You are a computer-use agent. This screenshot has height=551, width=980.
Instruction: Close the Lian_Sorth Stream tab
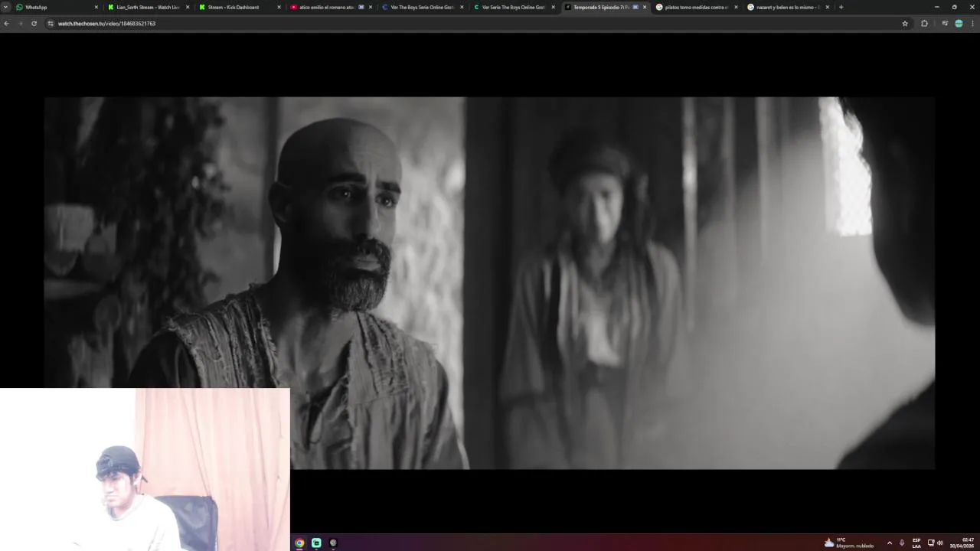coord(187,7)
